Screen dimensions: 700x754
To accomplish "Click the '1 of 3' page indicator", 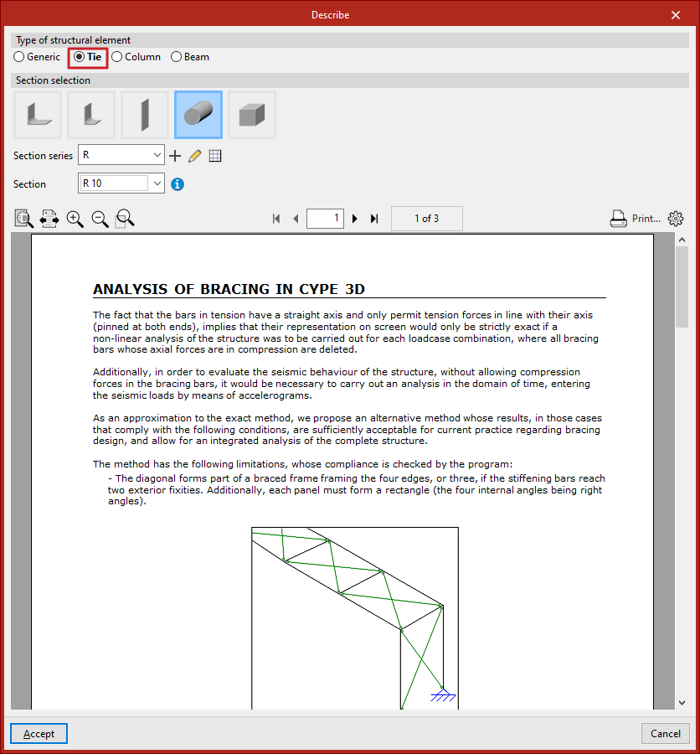I will pos(427,219).
